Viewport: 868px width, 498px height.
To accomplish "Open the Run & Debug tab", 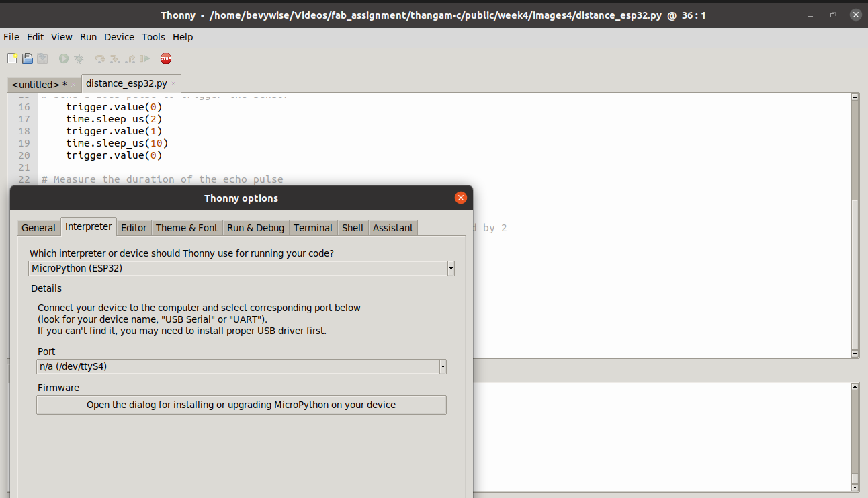I will 255,228.
